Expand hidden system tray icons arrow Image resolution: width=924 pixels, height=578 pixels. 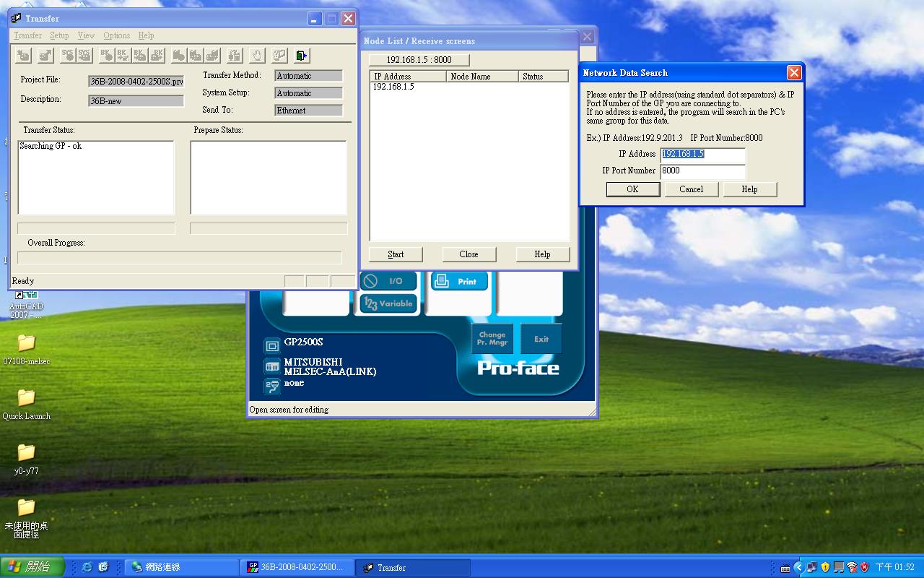click(x=798, y=567)
